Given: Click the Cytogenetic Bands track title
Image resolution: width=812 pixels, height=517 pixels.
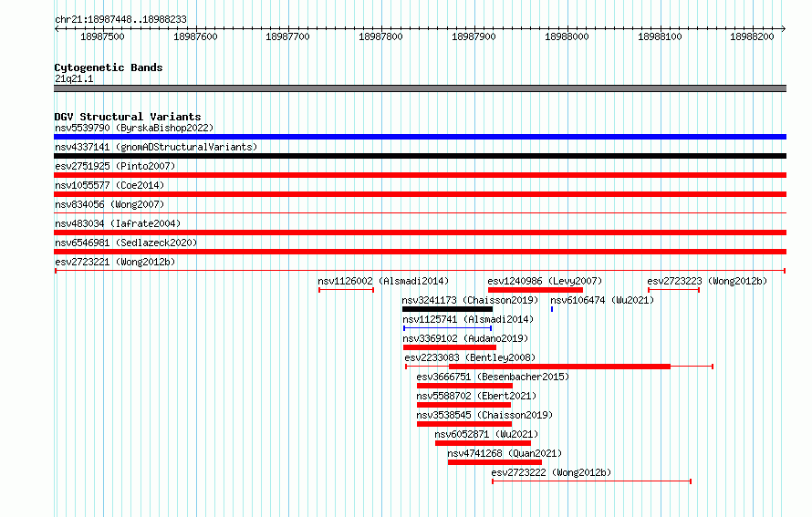Looking at the screenshot, I should (109, 67).
